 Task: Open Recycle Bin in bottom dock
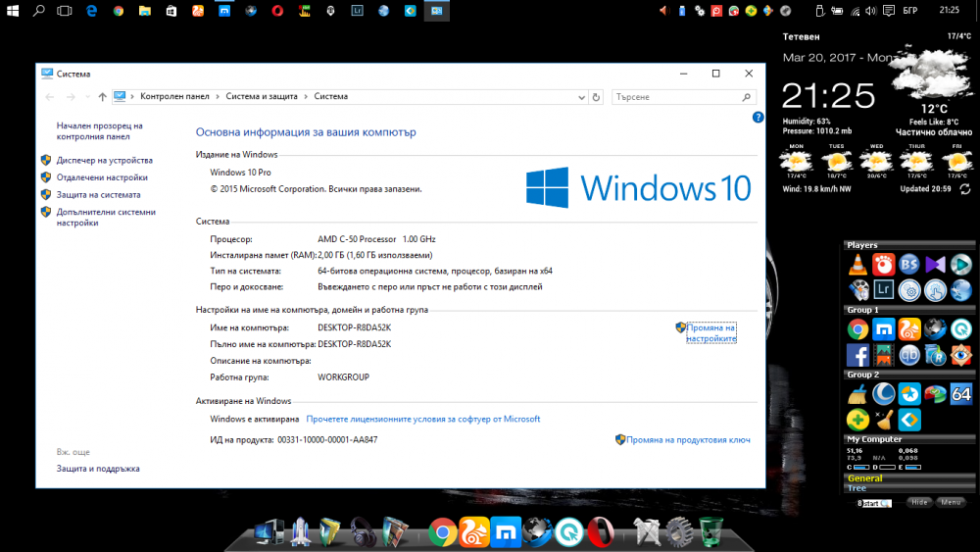click(x=710, y=532)
